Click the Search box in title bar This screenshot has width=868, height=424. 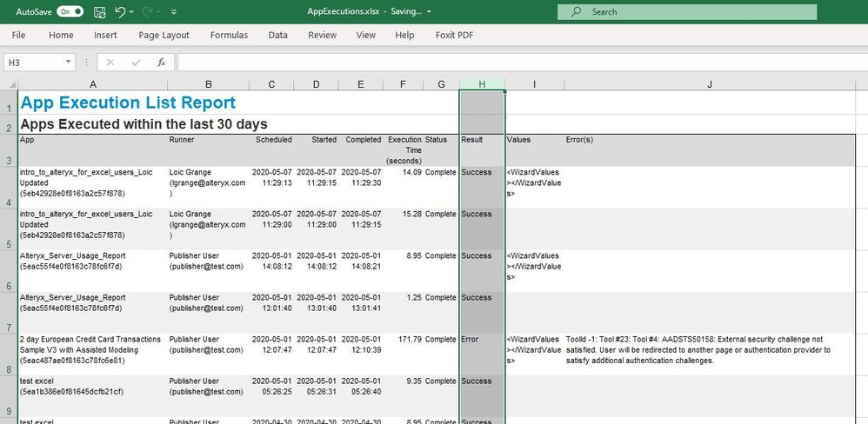point(686,11)
